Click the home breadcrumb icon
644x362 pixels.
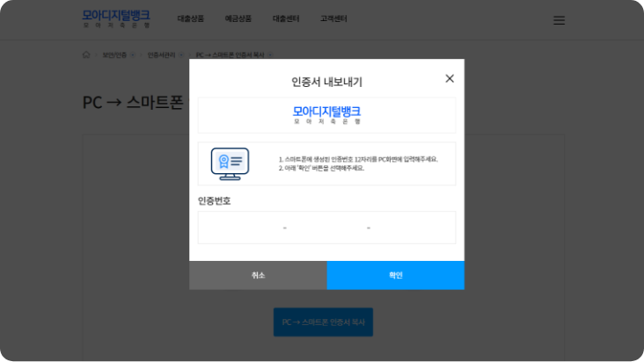pos(86,54)
